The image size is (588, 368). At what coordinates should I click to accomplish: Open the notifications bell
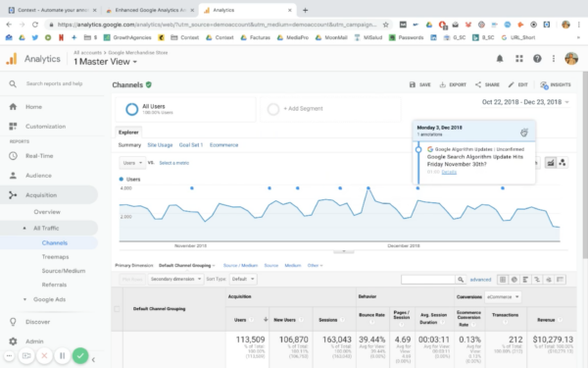(x=500, y=59)
